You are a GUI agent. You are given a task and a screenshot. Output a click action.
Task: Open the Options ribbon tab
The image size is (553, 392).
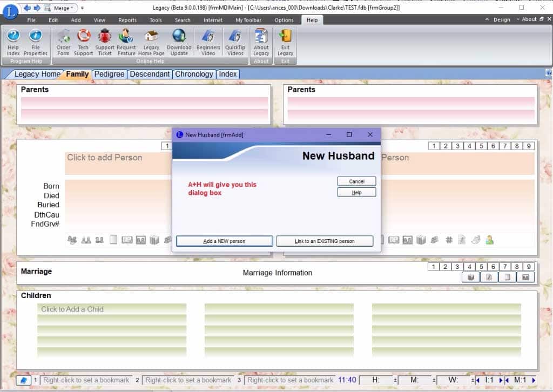[x=284, y=20]
